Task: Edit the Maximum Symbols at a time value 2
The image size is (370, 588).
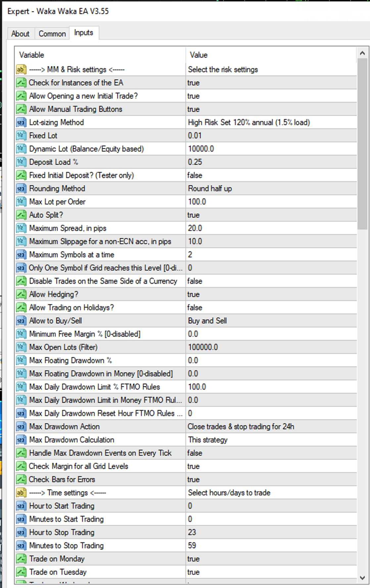Action: (x=271, y=255)
